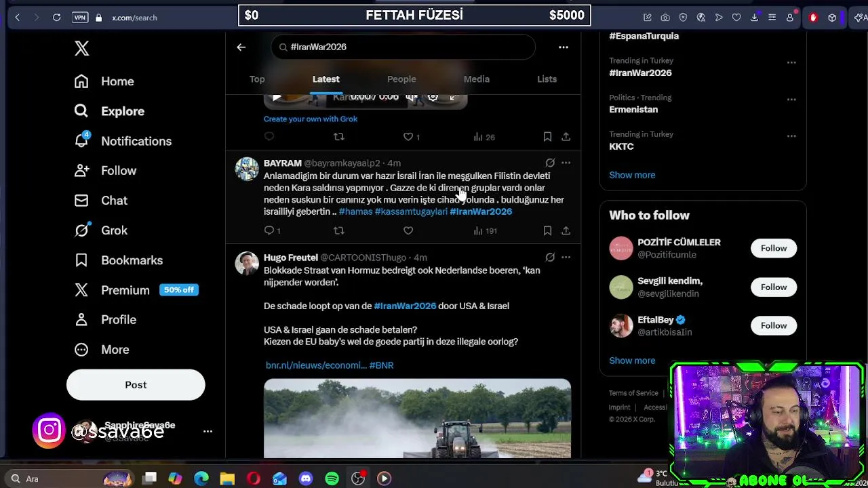
Task: Open #hamas hashtag link
Action: pyautogui.click(x=355, y=211)
